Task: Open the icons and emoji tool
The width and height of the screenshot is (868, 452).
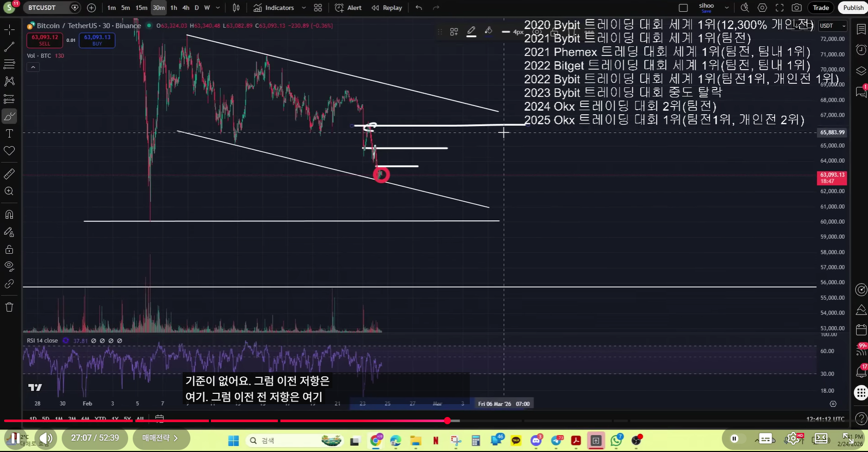Action: [x=9, y=151]
